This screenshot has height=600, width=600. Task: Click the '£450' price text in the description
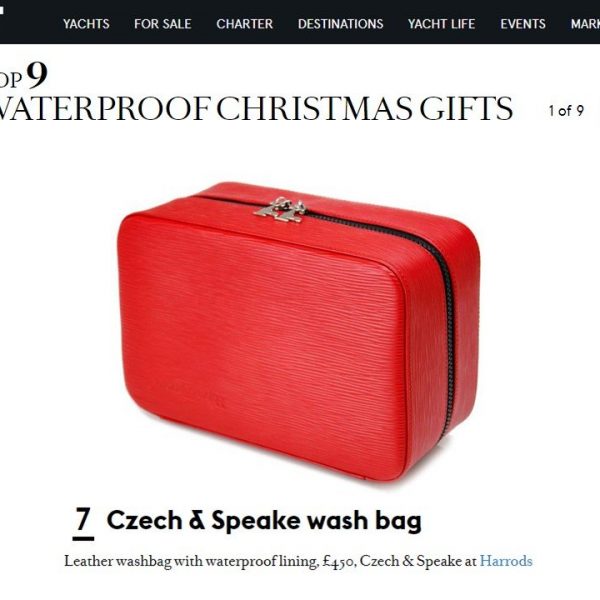pyautogui.click(x=339, y=561)
